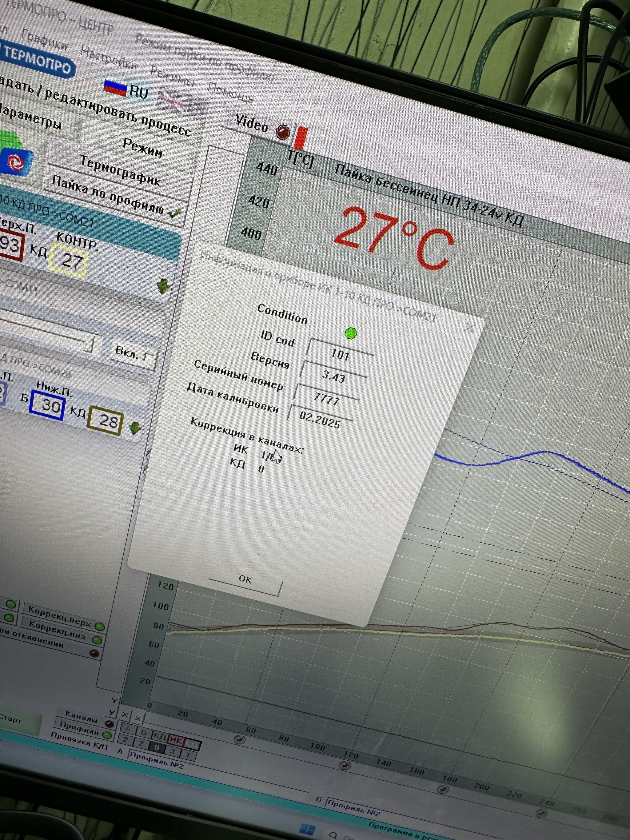Click green arrow in COM20 panel

pos(134,428)
